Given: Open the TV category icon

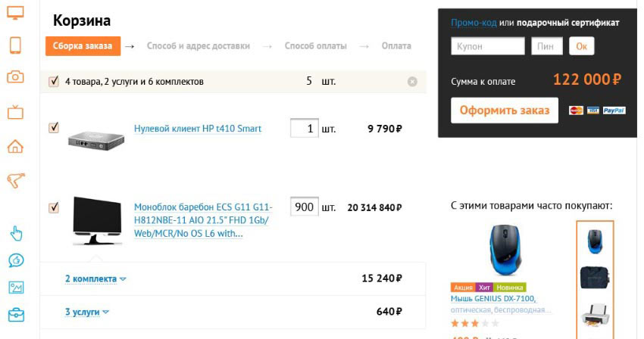Looking at the screenshot, I should click(x=15, y=113).
